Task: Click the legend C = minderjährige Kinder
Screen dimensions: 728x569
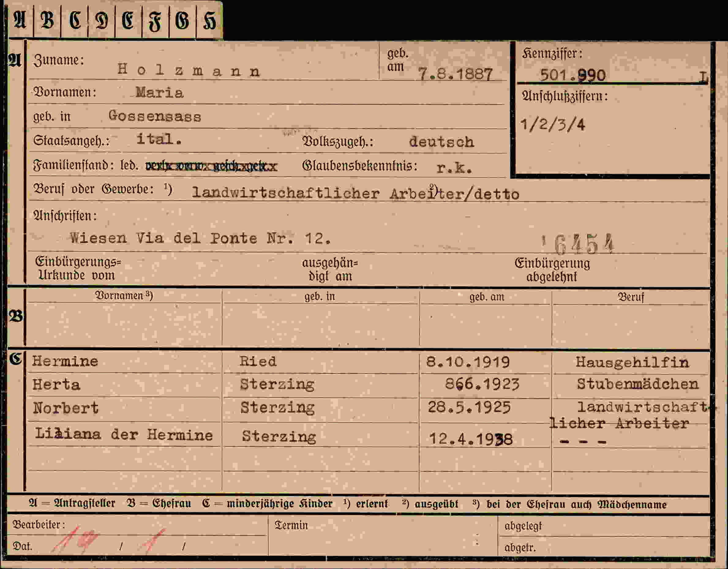Action: pos(267,503)
